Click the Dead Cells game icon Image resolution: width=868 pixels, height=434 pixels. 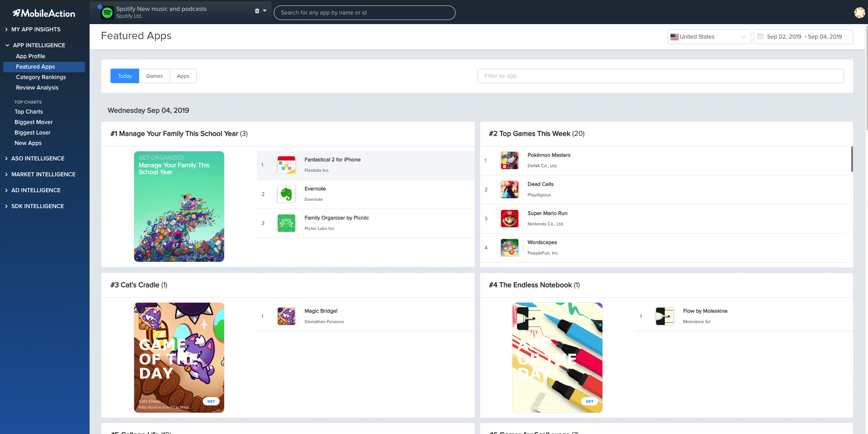[509, 190]
